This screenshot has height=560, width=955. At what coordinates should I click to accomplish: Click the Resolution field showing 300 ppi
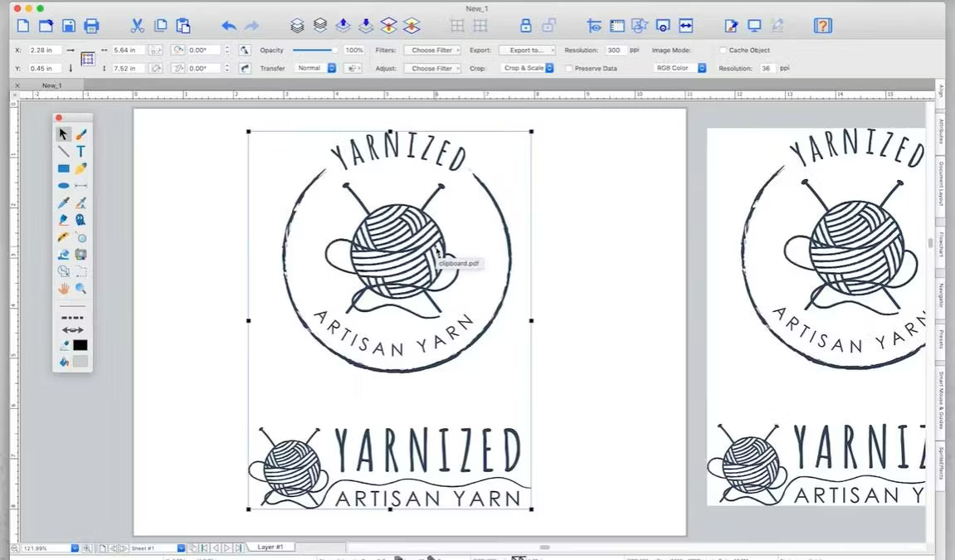point(615,50)
